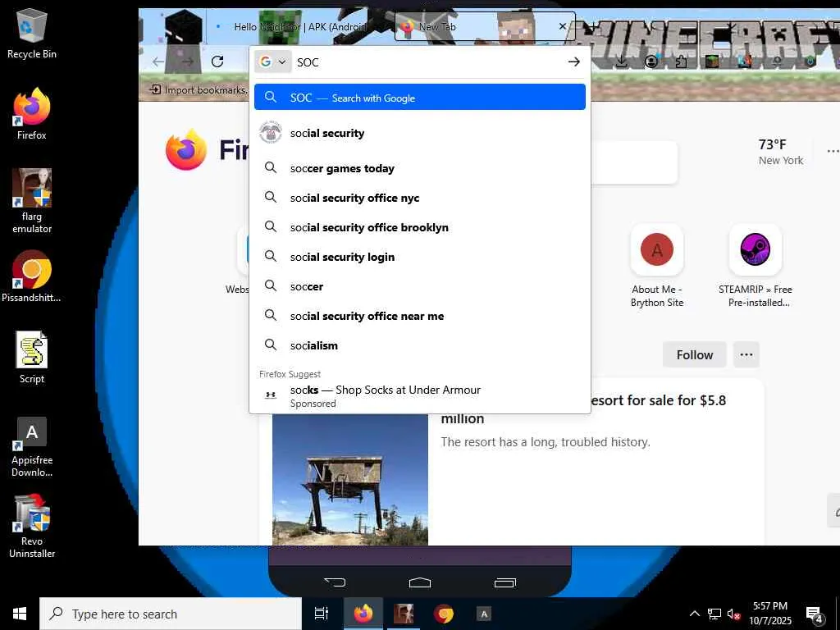Switch to Firefox in the taskbar

click(x=363, y=614)
